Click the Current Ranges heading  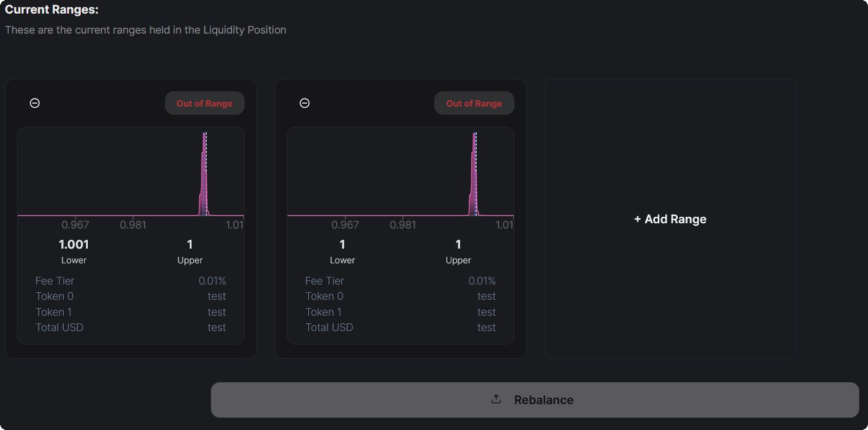pyautogui.click(x=52, y=10)
